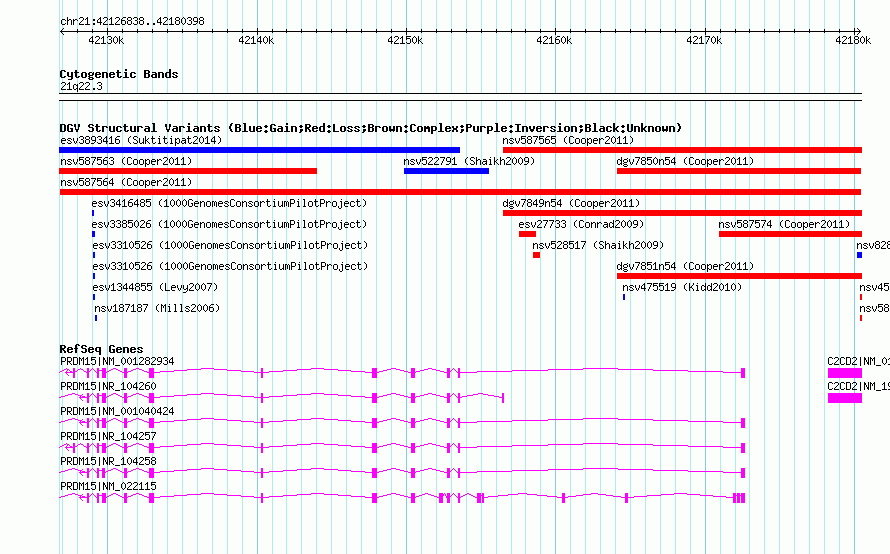The image size is (890, 554).
Task: Click the blue gain bar of esv3893416
Action: click(x=259, y=150)
